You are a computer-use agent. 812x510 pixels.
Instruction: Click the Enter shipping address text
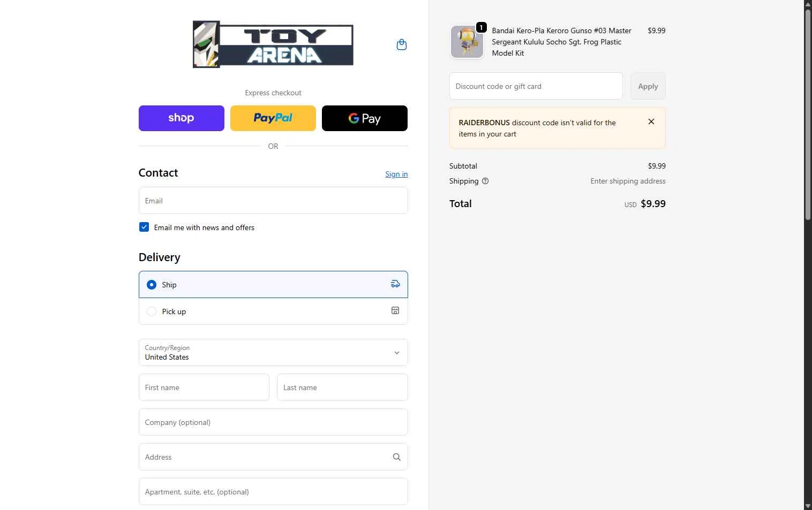coord(628,181)
